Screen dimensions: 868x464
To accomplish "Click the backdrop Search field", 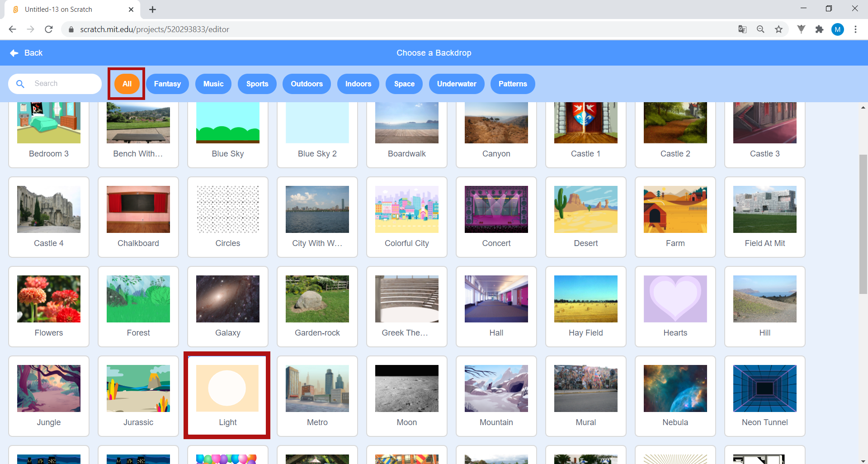I will click(55, 84).
